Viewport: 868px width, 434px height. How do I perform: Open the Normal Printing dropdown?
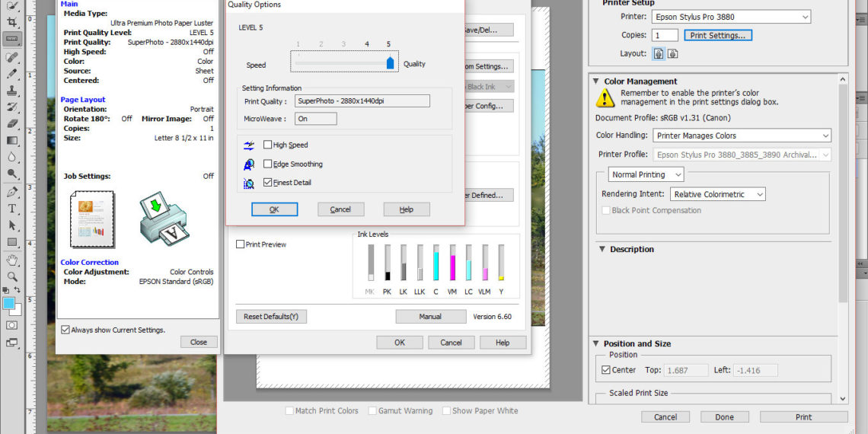[646, 175]
